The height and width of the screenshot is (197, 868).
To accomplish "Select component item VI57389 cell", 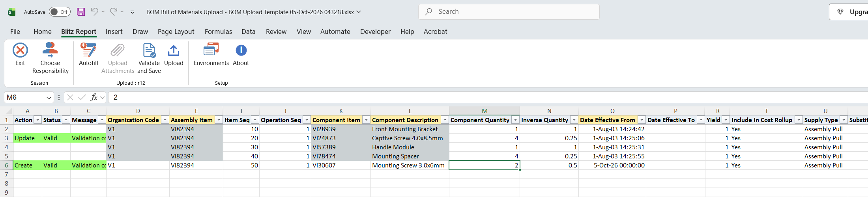I will pos(341,147).
